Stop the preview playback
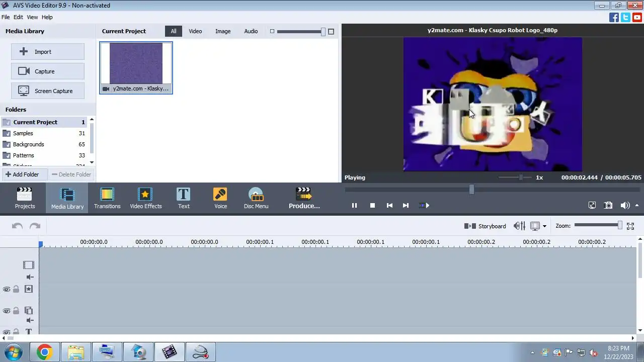644x362 pixels. [372, 205]
